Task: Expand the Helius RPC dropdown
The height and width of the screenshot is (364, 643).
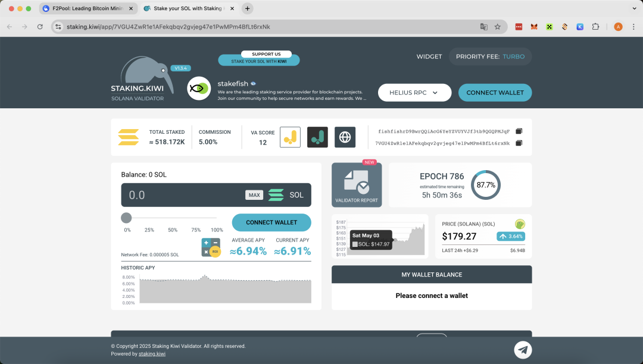Action: 413,93
